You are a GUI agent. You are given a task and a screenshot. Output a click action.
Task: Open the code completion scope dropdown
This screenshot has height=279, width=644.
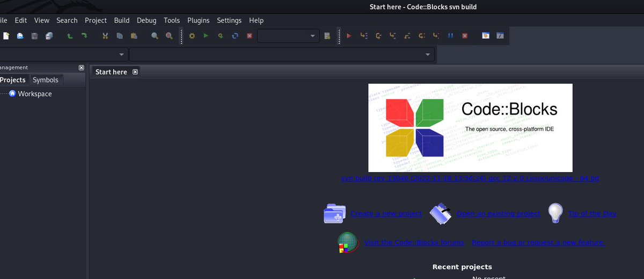pyautogui.click(x=64, y=54)
